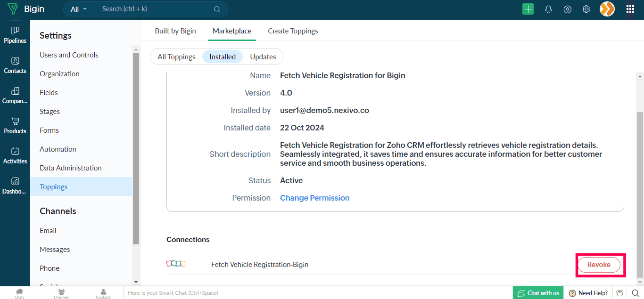Open the settings gear in the header

586,9
